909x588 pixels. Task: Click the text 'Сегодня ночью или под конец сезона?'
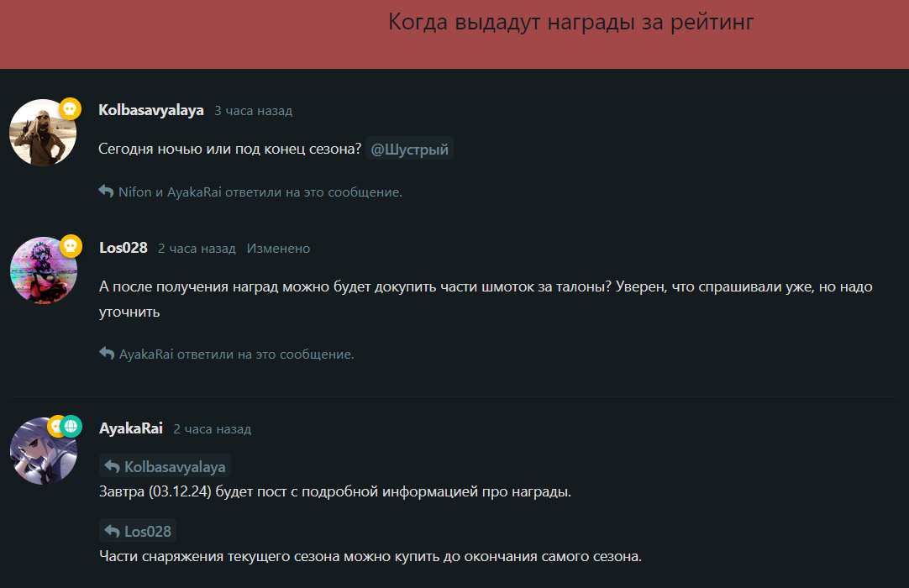[x=230, y=149]
